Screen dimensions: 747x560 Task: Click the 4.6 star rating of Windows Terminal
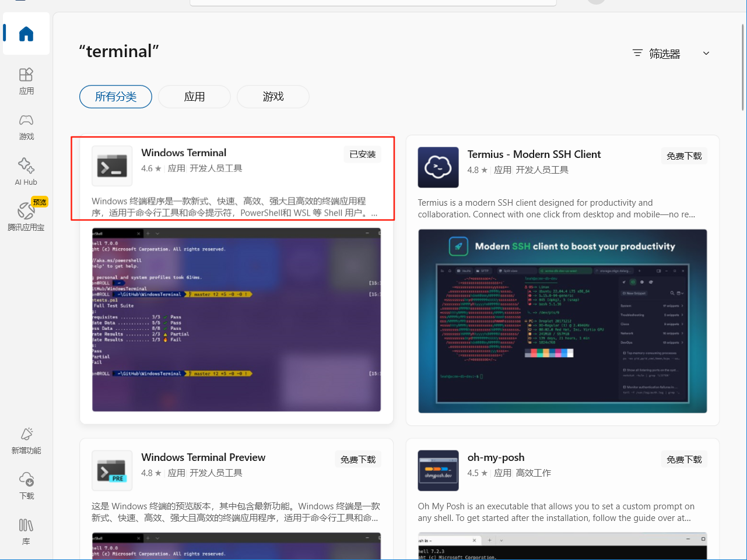pyautogui.click(x=151, y=168)
